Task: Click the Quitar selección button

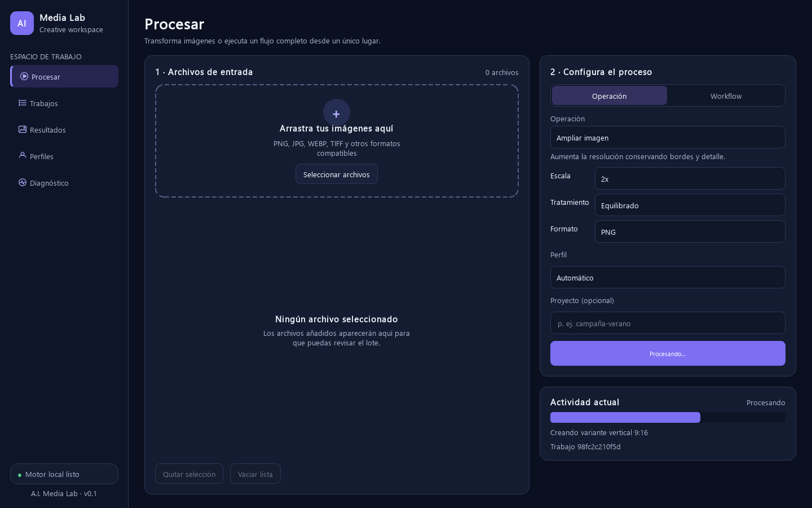Action: [189, 474]
